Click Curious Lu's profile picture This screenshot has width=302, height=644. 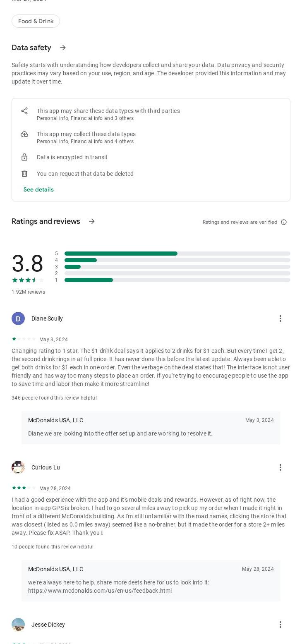click(x=18, y=467)
